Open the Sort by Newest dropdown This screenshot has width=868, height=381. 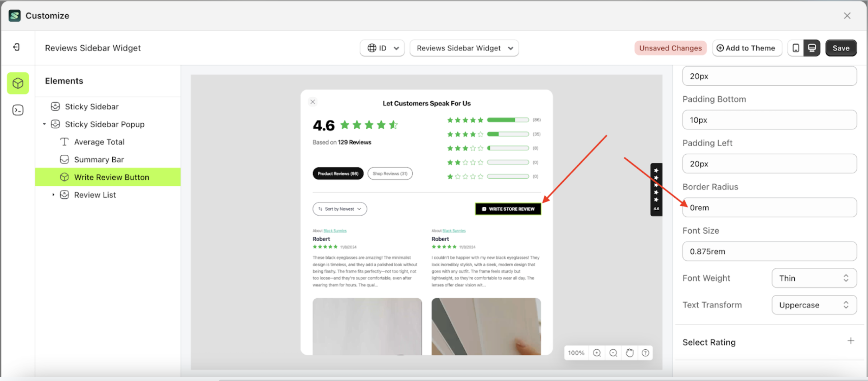339,209
